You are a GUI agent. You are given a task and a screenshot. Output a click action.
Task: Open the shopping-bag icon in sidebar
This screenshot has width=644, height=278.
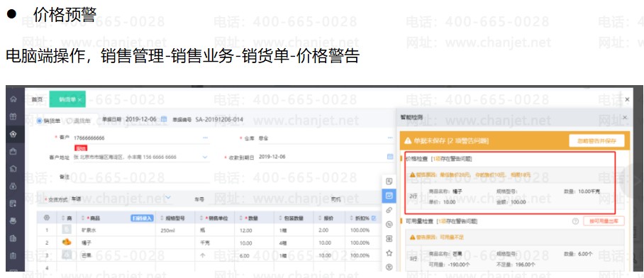click(x=13, y=151)
